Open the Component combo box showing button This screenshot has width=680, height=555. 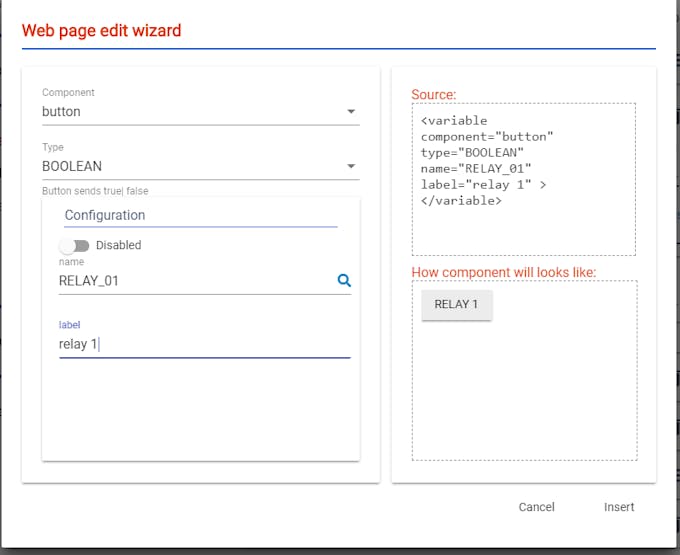pyautogui.click(x=201, y=112)
